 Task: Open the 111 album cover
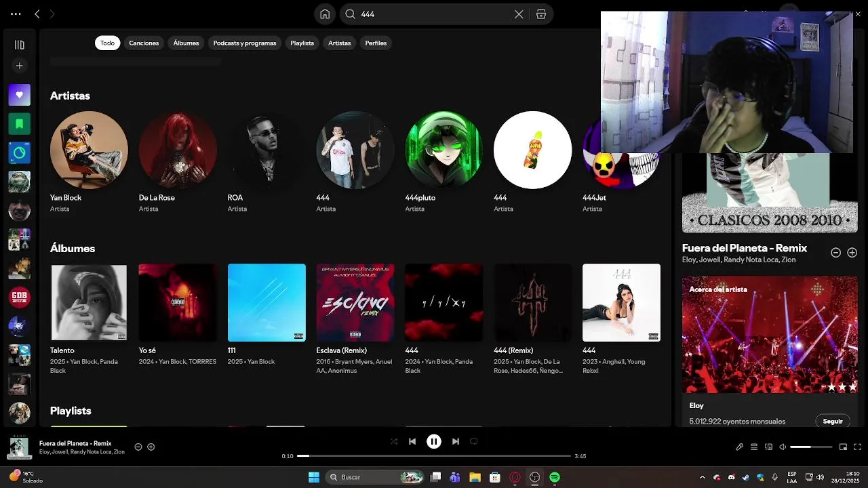pos(267,302)
